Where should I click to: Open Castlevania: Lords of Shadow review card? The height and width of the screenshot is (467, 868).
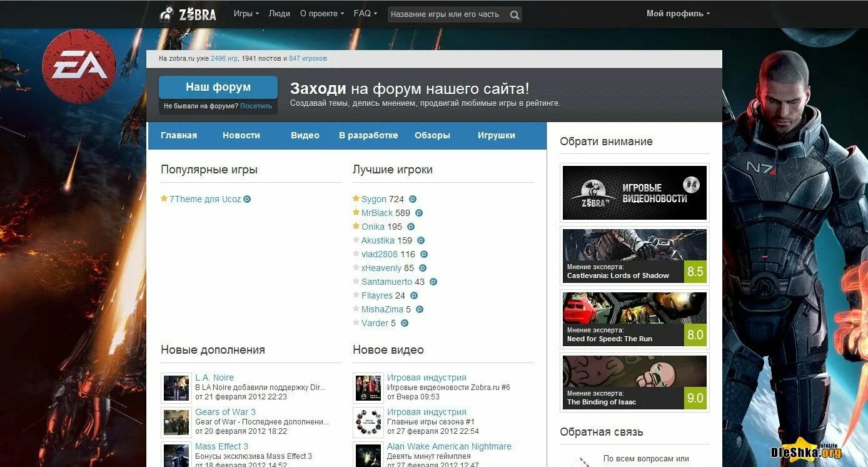coord(635,256)
